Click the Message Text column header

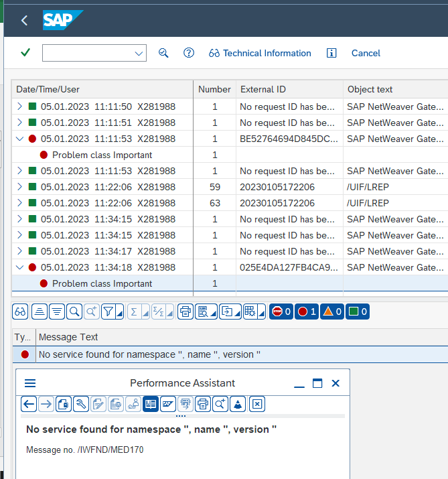[x=242, y=337]
